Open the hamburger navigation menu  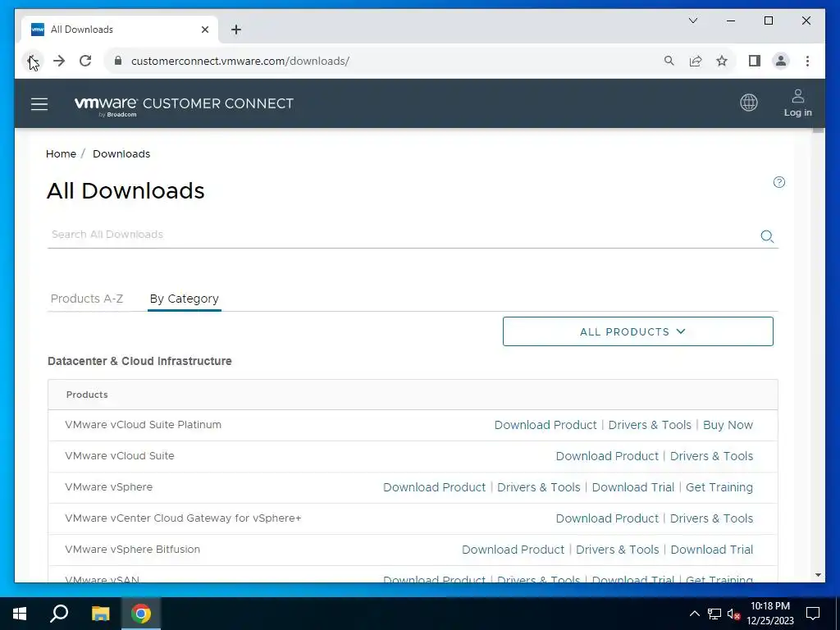coord(39,104)
